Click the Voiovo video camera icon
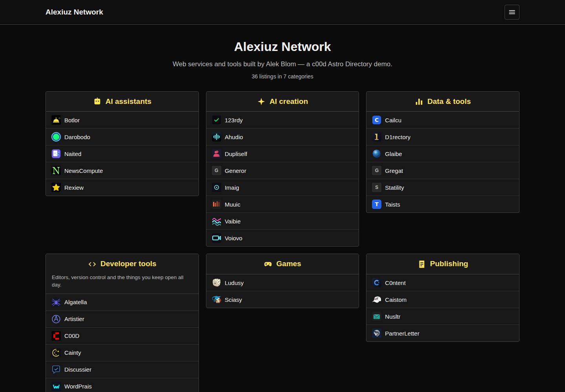The width and height of the screenshot is (565, 392). pos(217,238)
